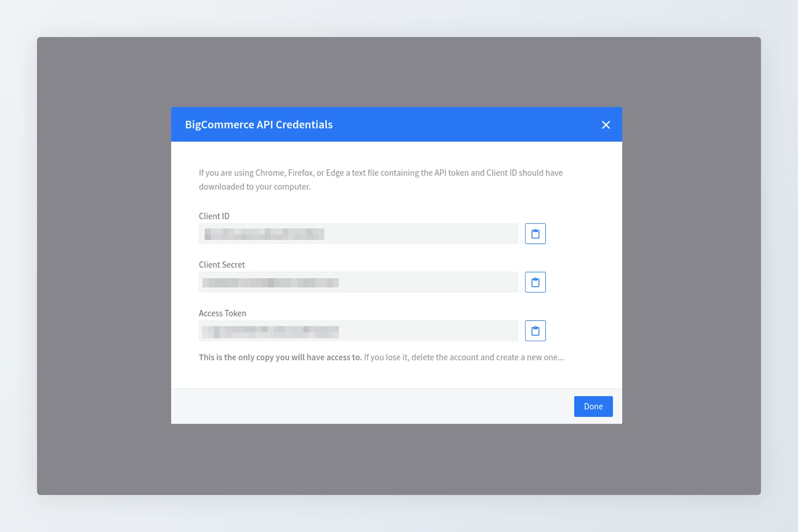
Task: Copy the Access Token to clipboard
Action: [x=535, y=331]
